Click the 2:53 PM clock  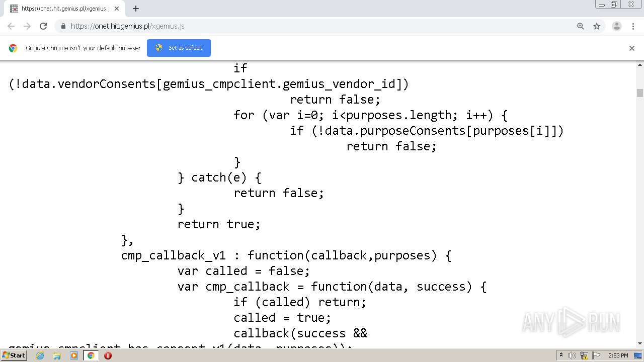pos(618,355)
